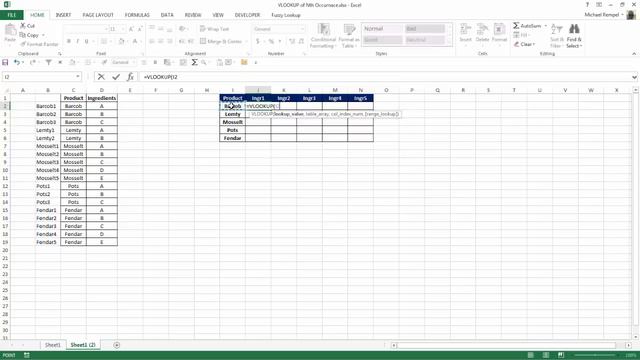Viewport: 640px width, 360px height.
Task: Open the General number format dropdown
Action: pos(302,29)
